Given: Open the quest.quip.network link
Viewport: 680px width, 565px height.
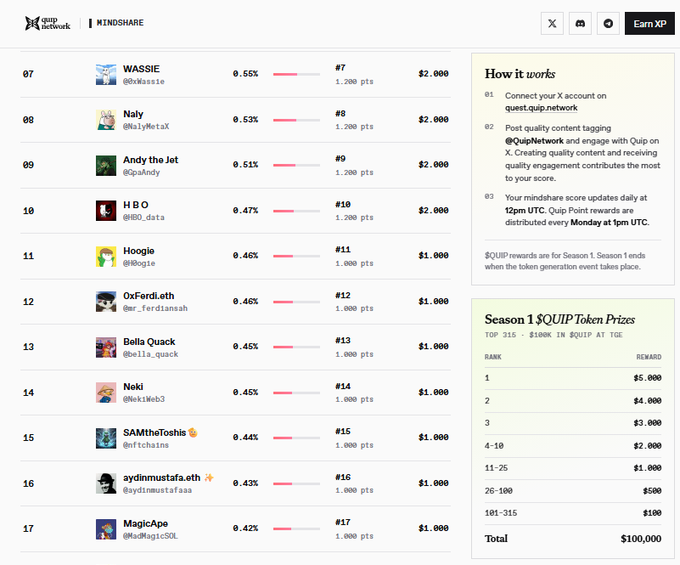Looking at the screenshot, I should pos(541,108).
